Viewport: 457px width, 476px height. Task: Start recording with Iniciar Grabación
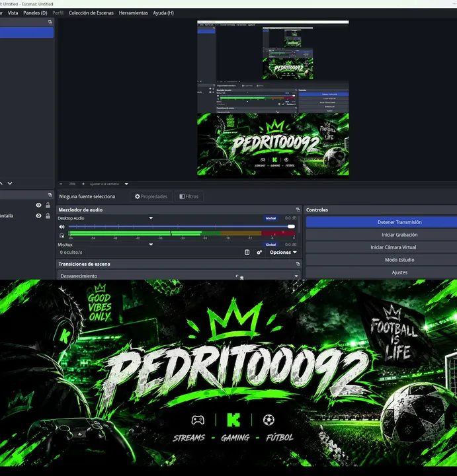point(382,235)
